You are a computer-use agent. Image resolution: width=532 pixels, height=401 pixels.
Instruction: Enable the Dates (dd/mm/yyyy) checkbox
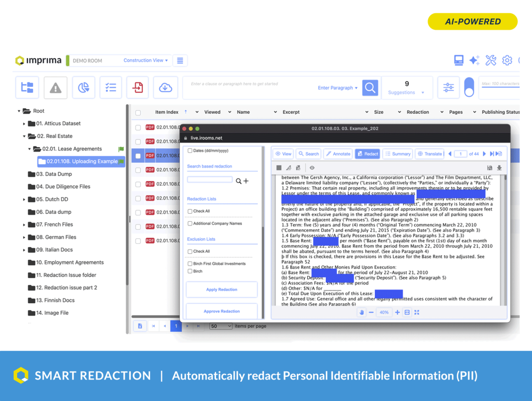pyautogui.click(x=189, y=151)
